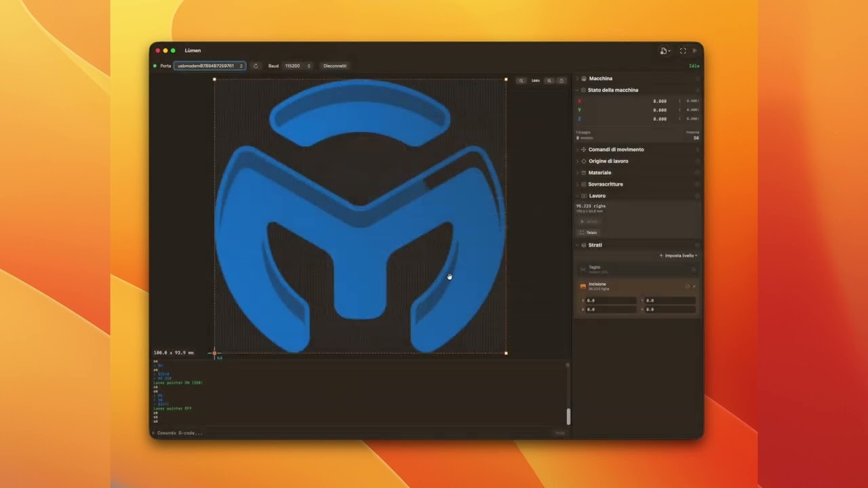Click the Strati layers icon
This screenshot has height=488, width=868.
click(x=584, y=245)
